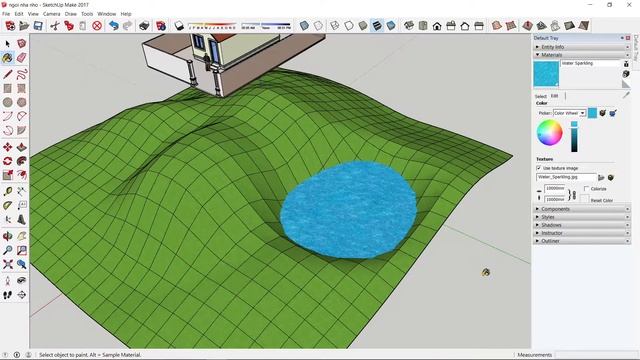The width and height of the screenshot is (640, 360).
Task: Switch to Iso view icon
Action: tap(409, 26)
